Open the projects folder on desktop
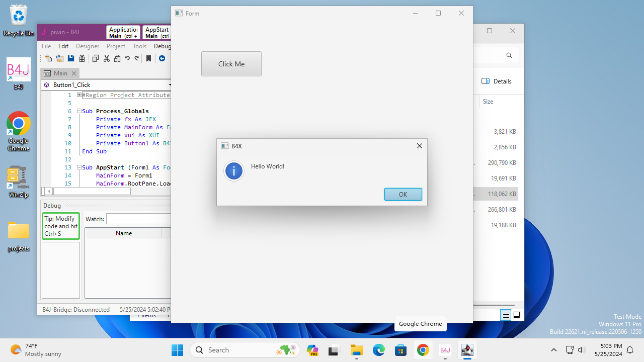Image resolution: width=644 pixels, height=362 pixels. [x=19, y=236]
